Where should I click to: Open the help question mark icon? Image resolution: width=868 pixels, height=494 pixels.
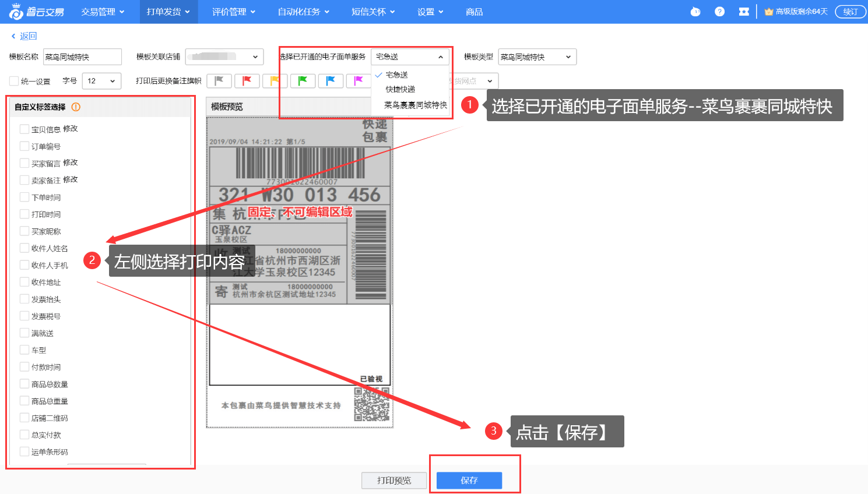point(719,12)
